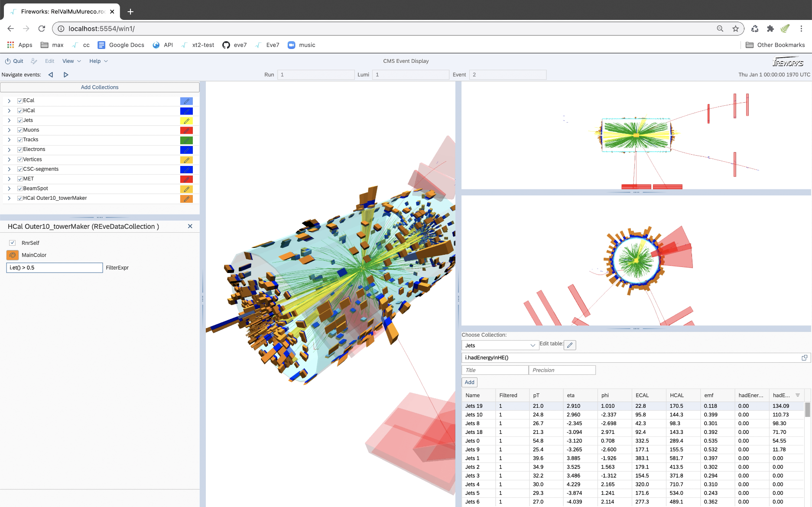Click the Add Collections button
The width and height of the screenshot is (812, 507).
click(100, 87)
